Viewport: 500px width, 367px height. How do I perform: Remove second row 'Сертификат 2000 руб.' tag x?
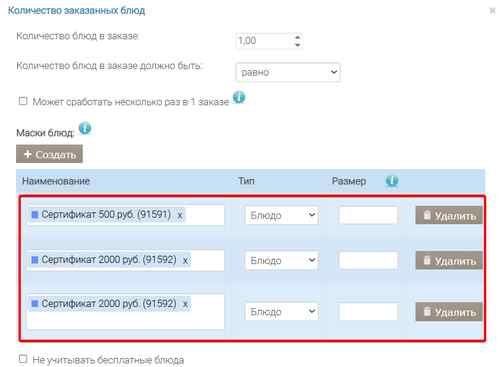(x=185, y=260)
